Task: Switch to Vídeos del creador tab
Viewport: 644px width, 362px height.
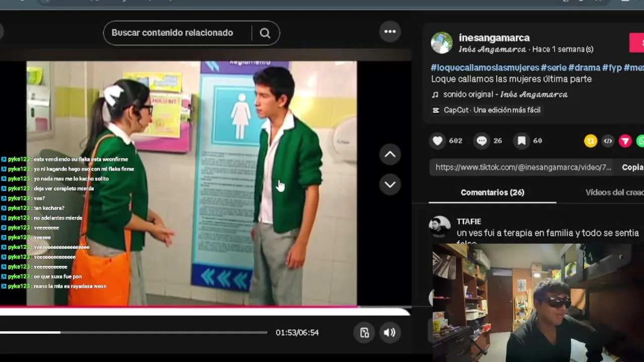Action: tap(615, 193)
